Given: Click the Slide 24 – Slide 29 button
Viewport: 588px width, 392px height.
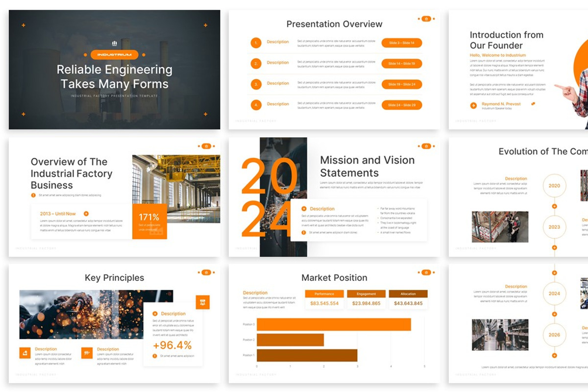Looking at the screenshot, I should pos(402,105).
